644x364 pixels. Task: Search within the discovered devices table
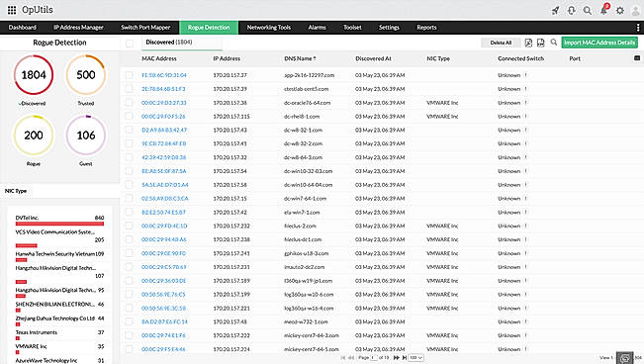554,42
